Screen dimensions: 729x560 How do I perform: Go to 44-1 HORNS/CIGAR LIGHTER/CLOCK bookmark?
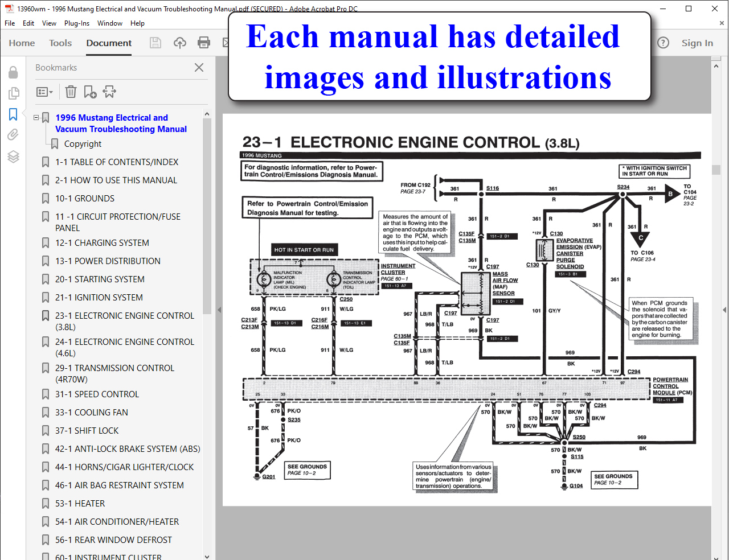(x=124, y=467)
